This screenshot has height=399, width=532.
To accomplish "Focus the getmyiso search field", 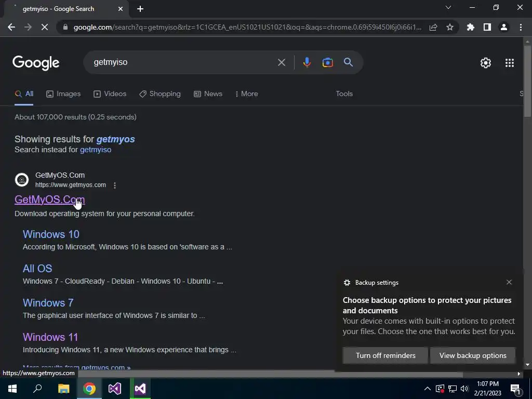I will (183, 62).
